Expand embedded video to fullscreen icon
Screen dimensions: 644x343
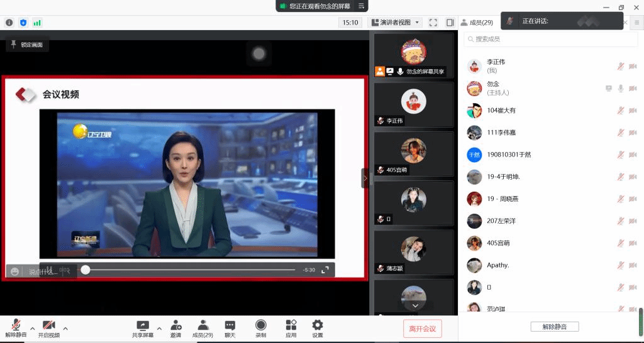click(325, 269)
